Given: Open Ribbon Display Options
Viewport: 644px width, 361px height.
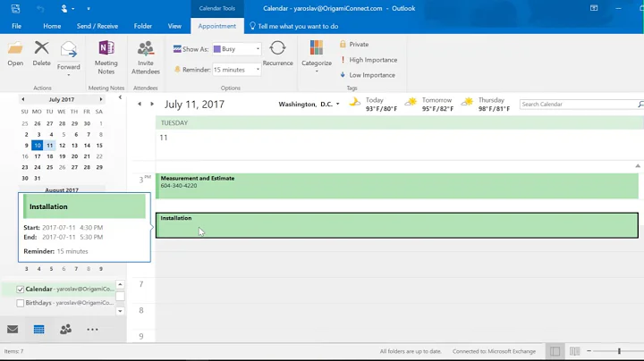Looking at the screenshot, I should tap(594, 8).
